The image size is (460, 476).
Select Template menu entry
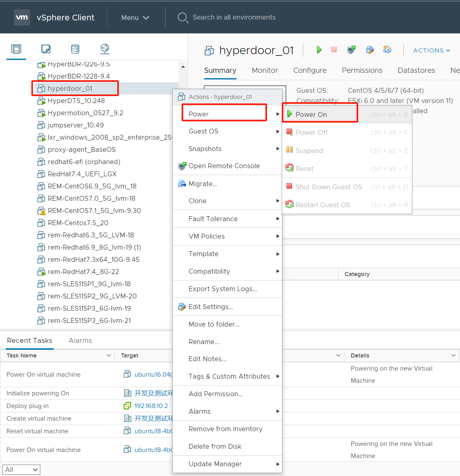click(227, 254)
